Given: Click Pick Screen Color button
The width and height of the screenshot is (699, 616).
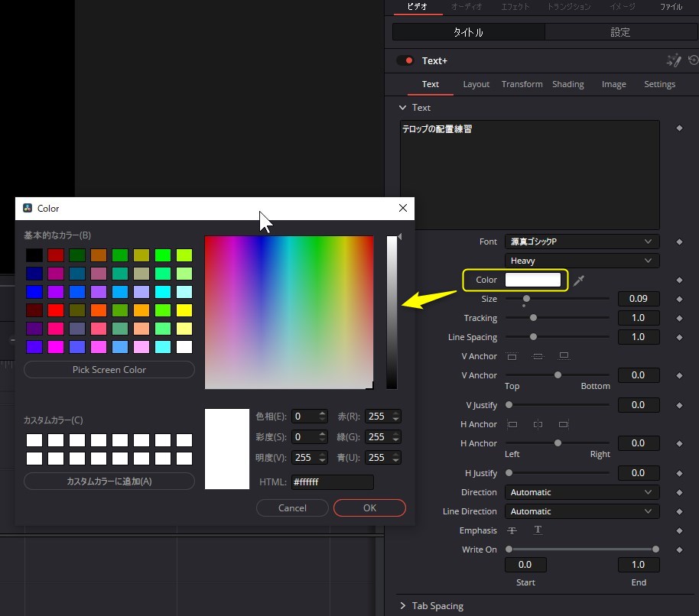Looking at the screenshot, I should (109, 370).
